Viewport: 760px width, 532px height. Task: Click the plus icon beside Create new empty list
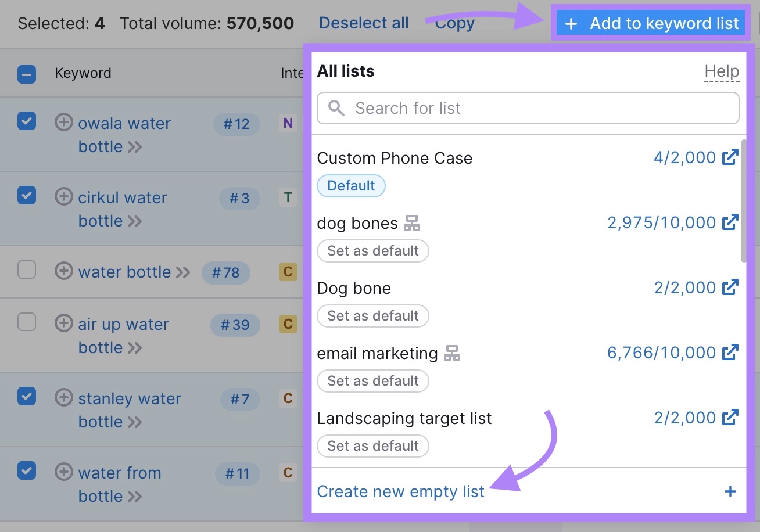[x=730, y=491]
